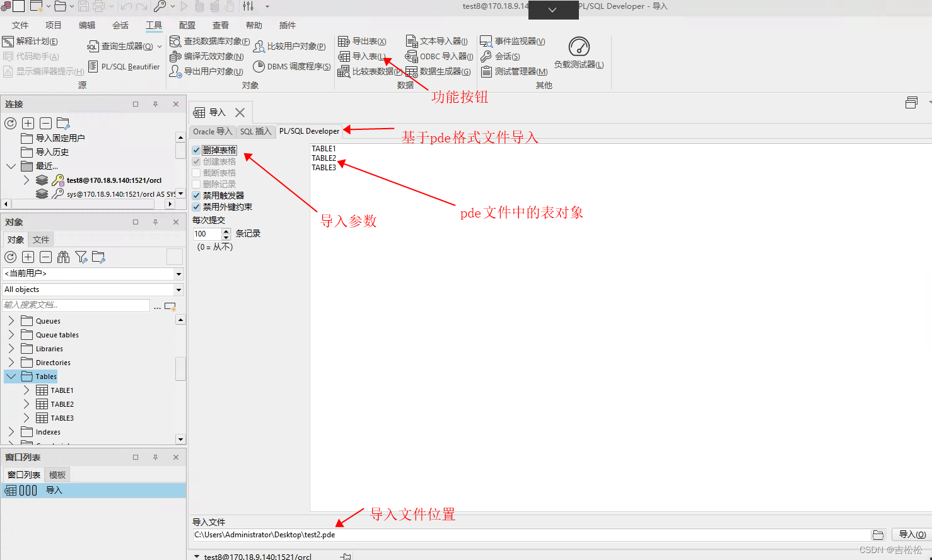The width and height of the screenshot is (932, 560).
Task: Expand the Indexes folder
Action: coord(11,432)
